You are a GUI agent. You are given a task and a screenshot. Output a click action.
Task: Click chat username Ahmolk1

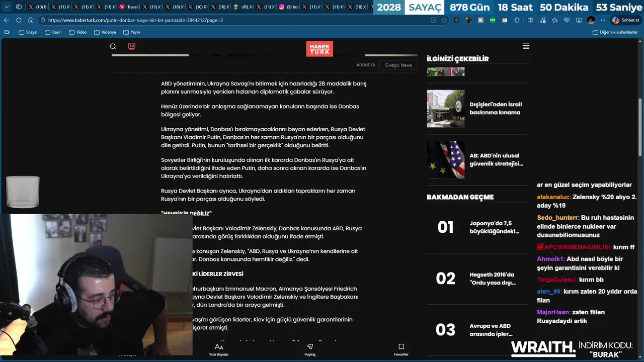tap(551, 259)
